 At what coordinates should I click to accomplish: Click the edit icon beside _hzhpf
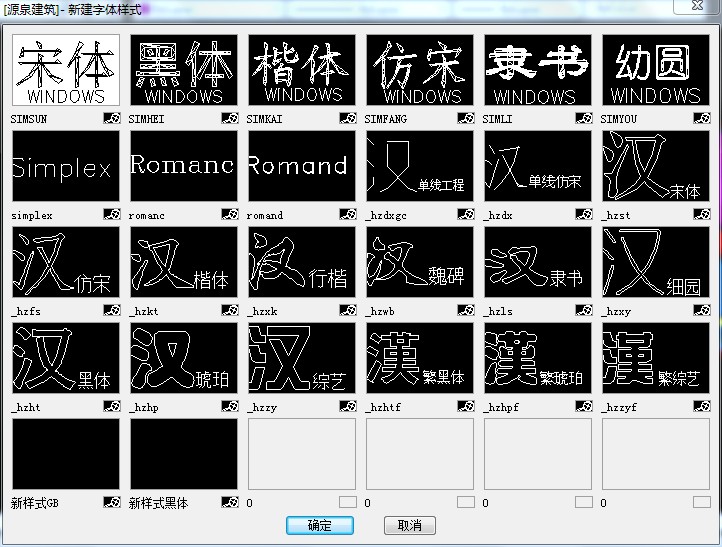tap(584, 406)
